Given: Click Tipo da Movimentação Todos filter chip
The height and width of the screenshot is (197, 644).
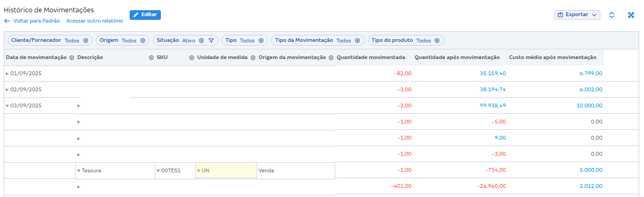Looking at the screenshot, I should [318, 41].
